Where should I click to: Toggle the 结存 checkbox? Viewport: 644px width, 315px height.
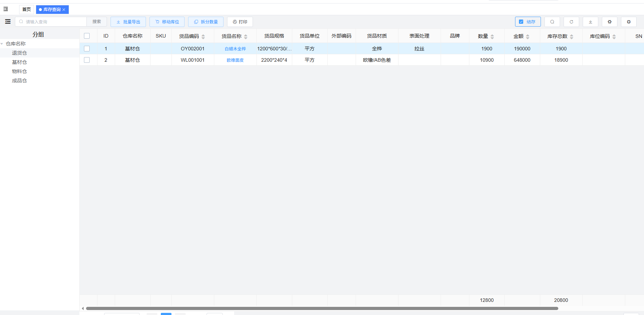coord(521,22)
